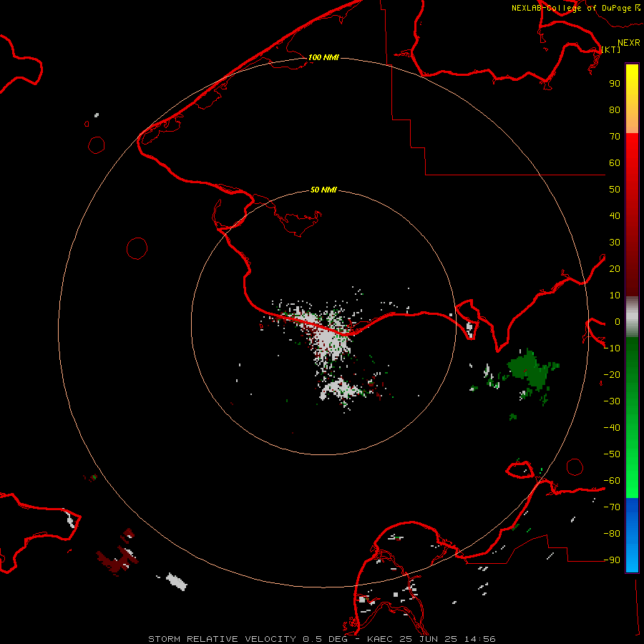Select the -50 value on the velocity scale
Image resolution: width=644 pixels, height=644 pixels.
(612, 454)
